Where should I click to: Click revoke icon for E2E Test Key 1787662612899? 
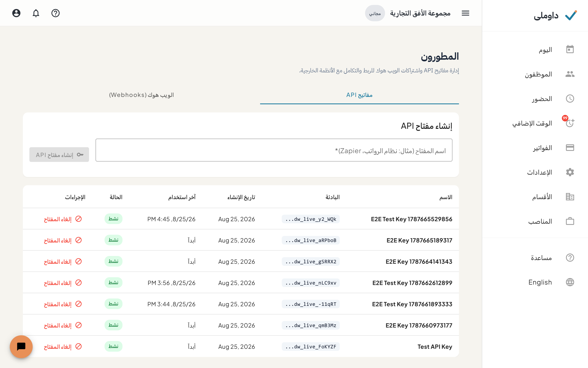click(x=78, y=283)
